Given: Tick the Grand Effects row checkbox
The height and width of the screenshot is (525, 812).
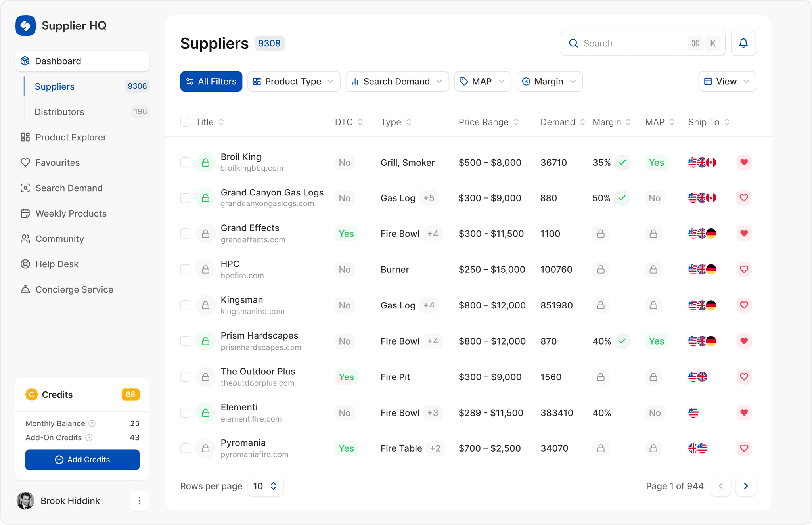Looking at the screenshot, I should 185,234.
